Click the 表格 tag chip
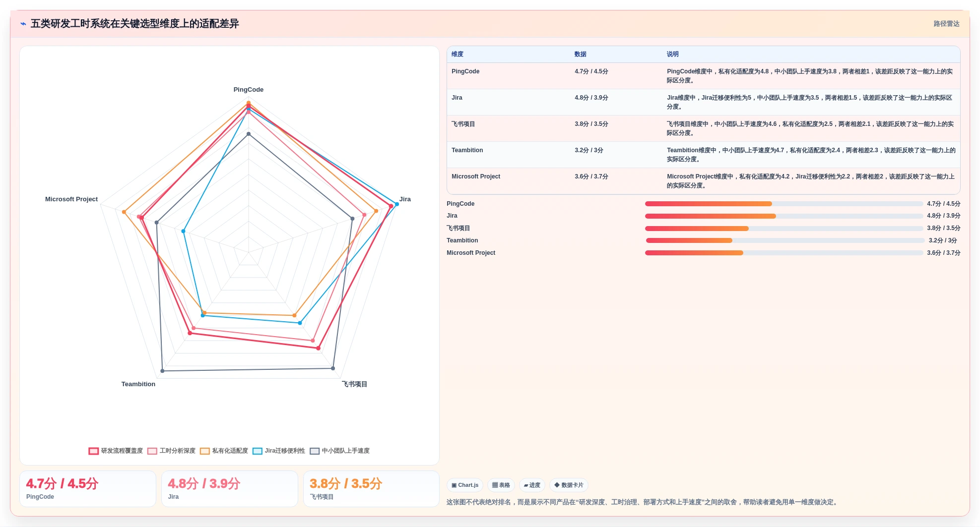This screenshot has height=527, width=980. [501, 485]
